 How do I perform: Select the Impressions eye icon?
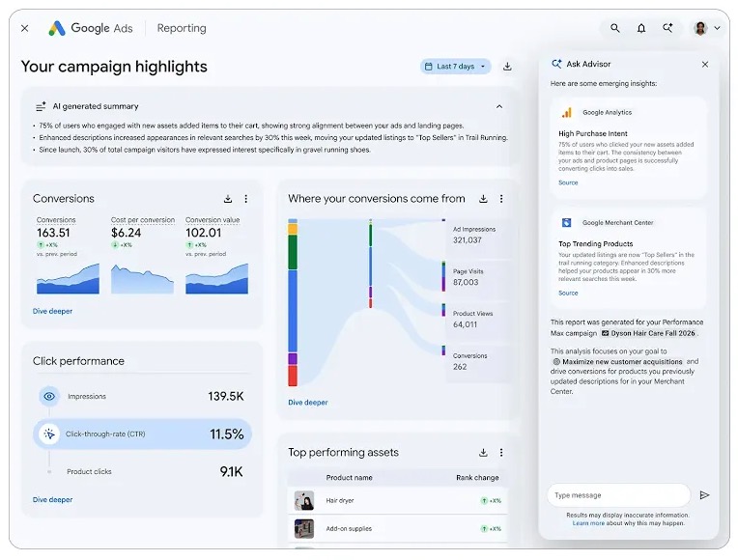click(49, 396)
